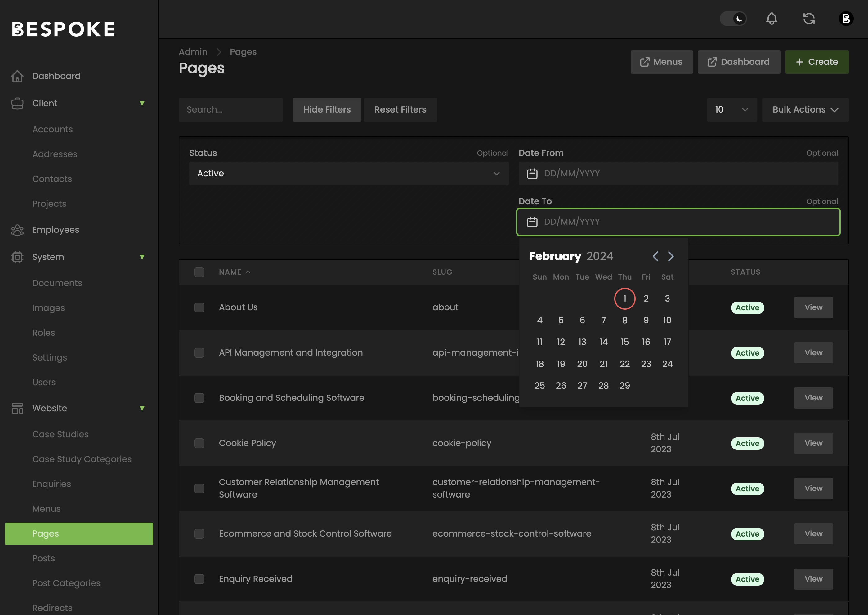The width and height of the screenshot is (868, 615).
Task: Click the Create plus icon
Action: [x=799, y=62]
